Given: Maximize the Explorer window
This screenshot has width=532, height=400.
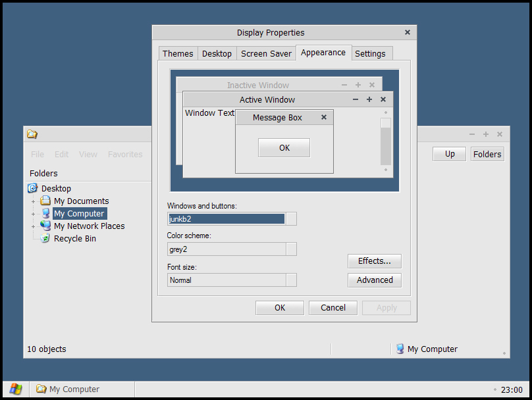Looking at the screenshot, I should pos(486,134).
